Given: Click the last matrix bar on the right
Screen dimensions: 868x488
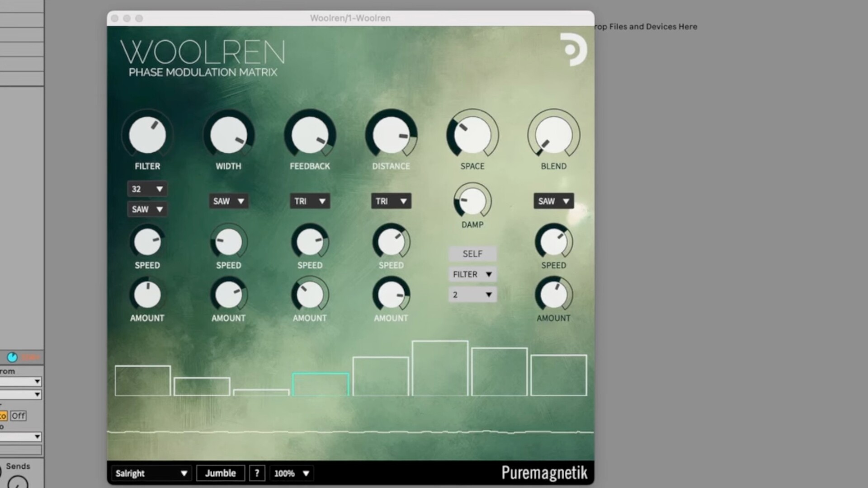Looking at the screenshot, I should (x=559, y=375).
